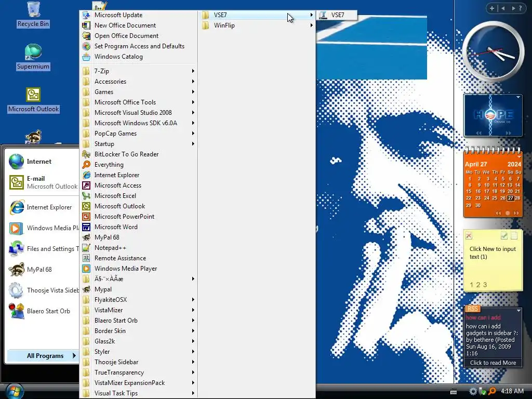Go to previous month in calendar gadget

pos(498,213)
